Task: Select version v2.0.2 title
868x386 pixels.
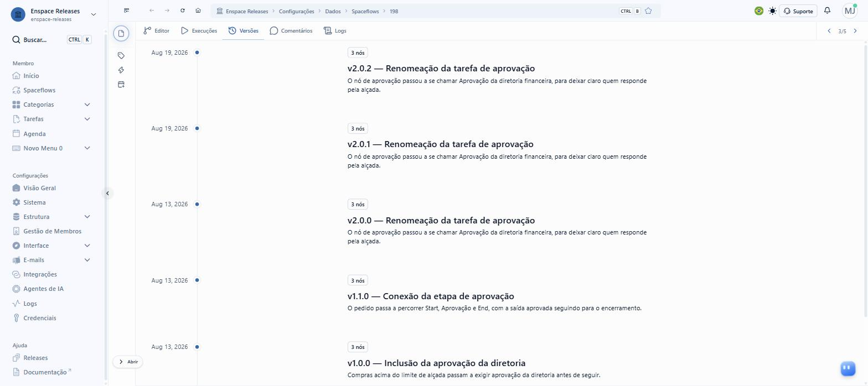Action: (441, 69)
